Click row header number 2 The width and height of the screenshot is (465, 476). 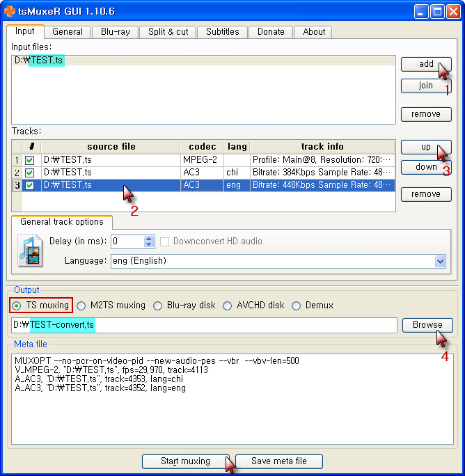click(x=17, y=173)
